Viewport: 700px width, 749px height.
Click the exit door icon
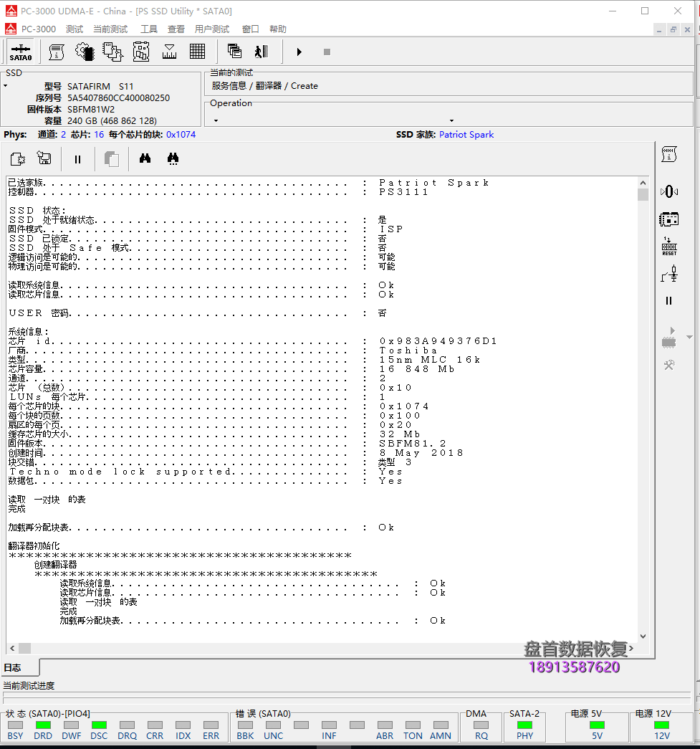[x=262, y=52]
